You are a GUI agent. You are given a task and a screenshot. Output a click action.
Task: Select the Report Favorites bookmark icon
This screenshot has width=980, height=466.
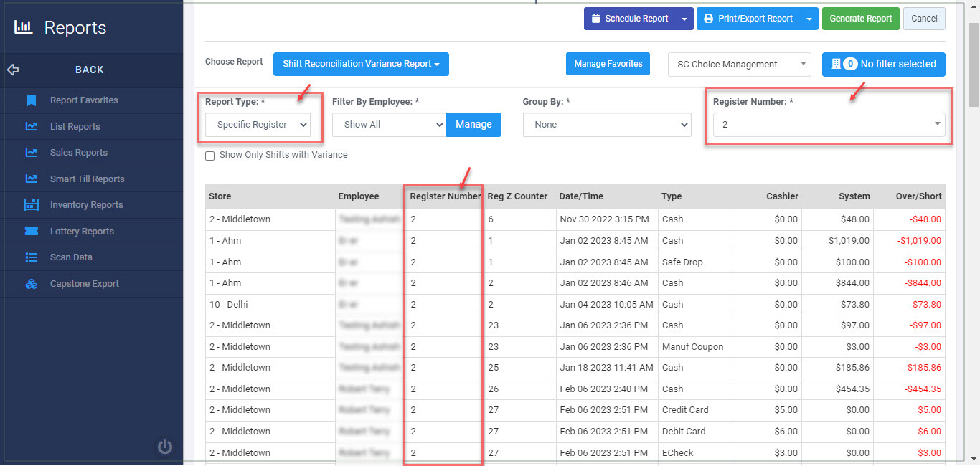(32, 100)
